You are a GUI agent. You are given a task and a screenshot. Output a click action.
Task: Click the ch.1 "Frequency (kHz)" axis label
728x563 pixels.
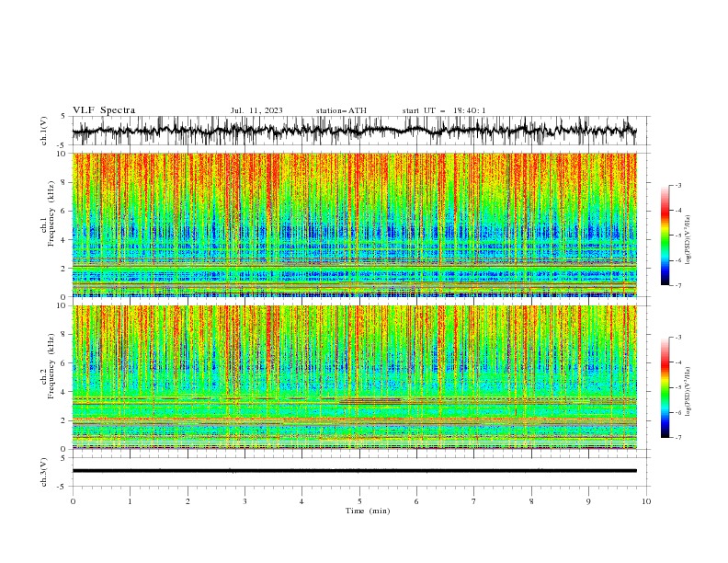51,213
